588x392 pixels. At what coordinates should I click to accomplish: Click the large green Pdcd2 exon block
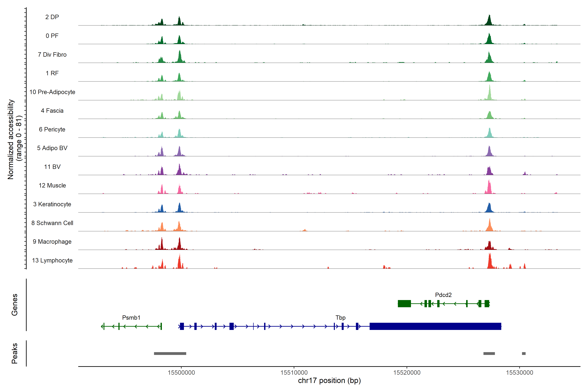coord(404,303)
